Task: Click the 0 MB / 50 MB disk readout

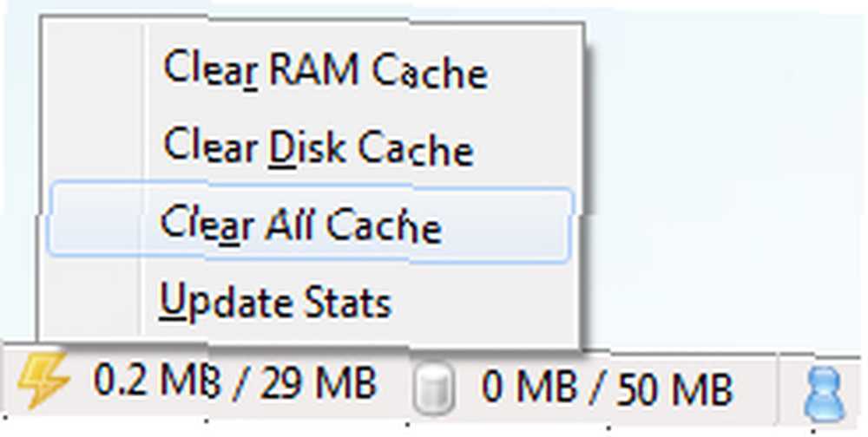Action: 607,388
